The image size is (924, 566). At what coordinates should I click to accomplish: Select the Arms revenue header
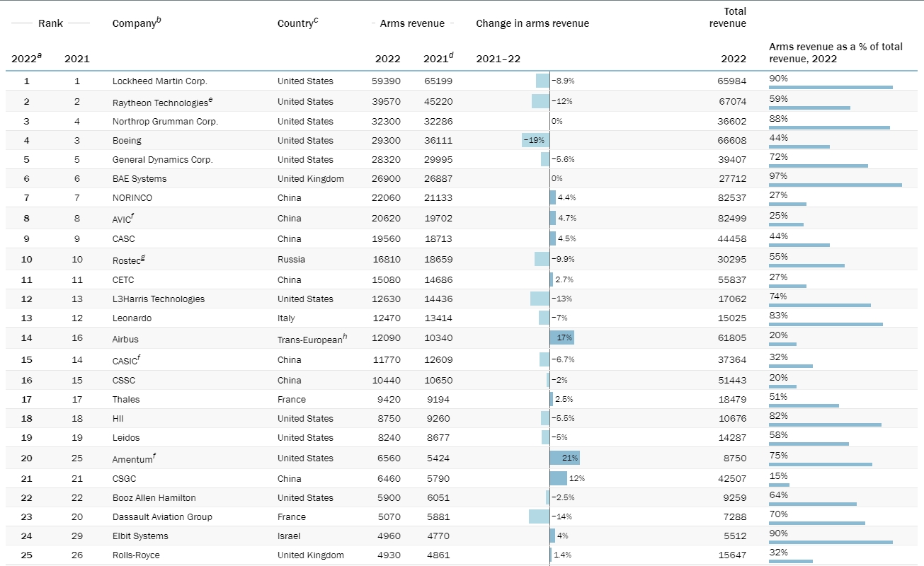pos(412,23)
